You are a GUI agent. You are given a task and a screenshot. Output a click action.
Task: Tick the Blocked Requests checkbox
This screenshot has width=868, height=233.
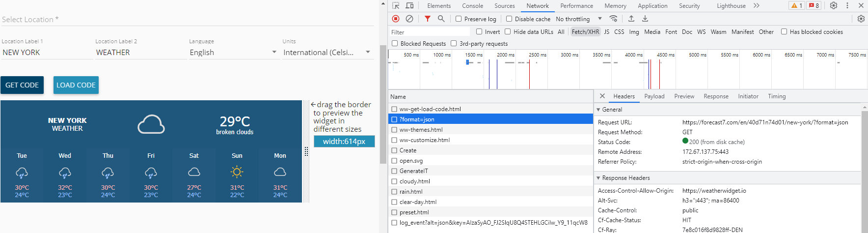click(x=395, y=44)
